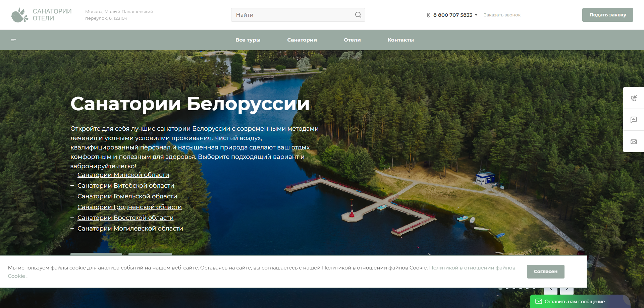The height and width of the screenshot is (308, 644).
Task: Open the Отели menu item
Action: [x=352, y=40]
